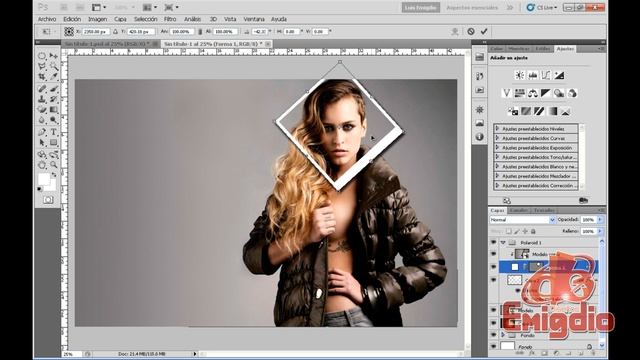Select the Gradient tool
This screenshot has width=640, height=360.
click(x=53, y=109)
